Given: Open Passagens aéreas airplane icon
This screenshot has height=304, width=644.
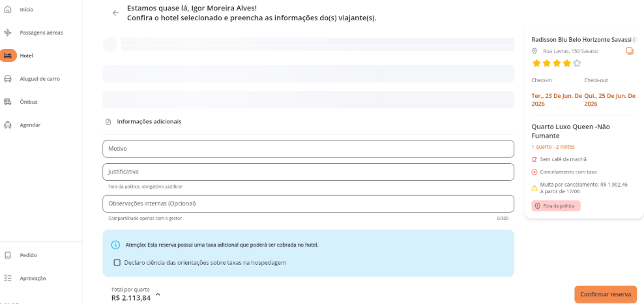Looking at the screenshot, I should 7,33.
